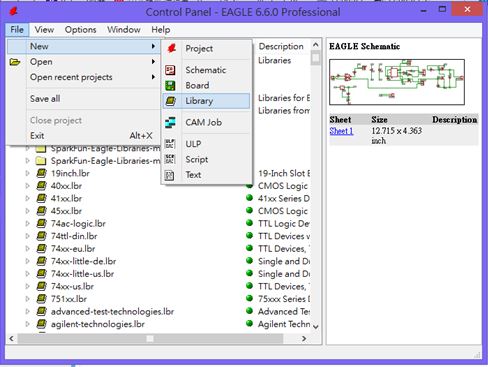
Task: Expand the 19inch.lbr tree node
Action: pos(27,173)
